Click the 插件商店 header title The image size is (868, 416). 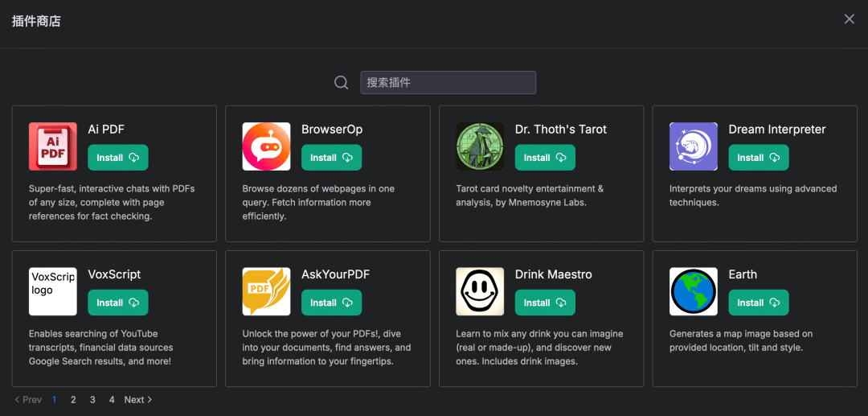(36, 22)
